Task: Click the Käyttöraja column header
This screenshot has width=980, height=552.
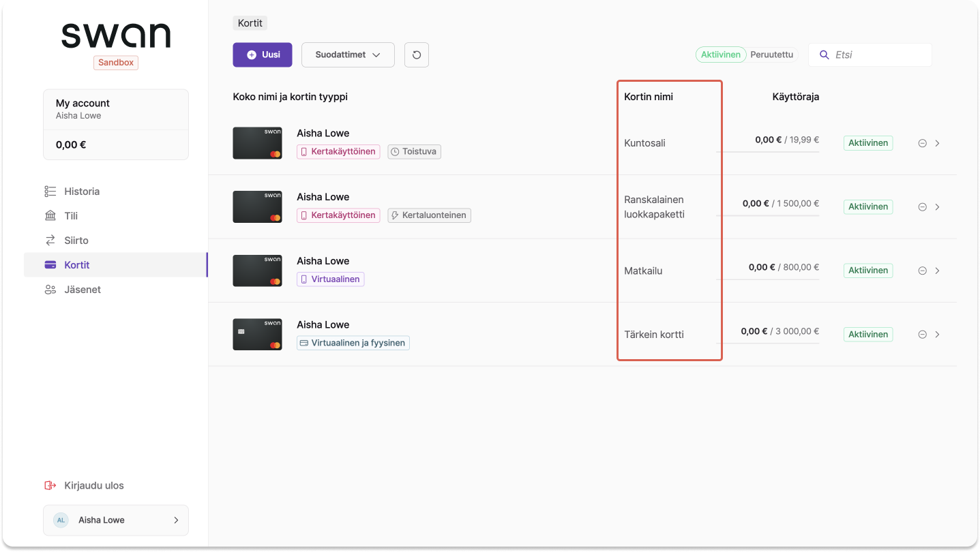Action: (x=796, y=97)
